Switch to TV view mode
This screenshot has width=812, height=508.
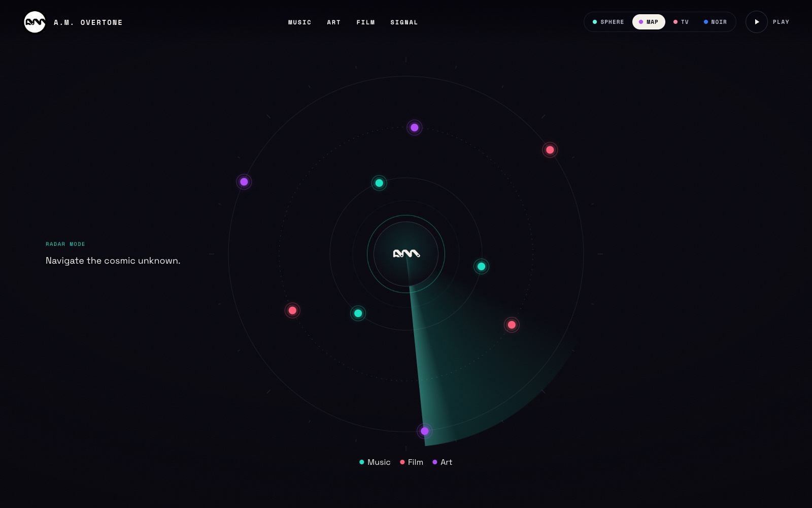681,22
